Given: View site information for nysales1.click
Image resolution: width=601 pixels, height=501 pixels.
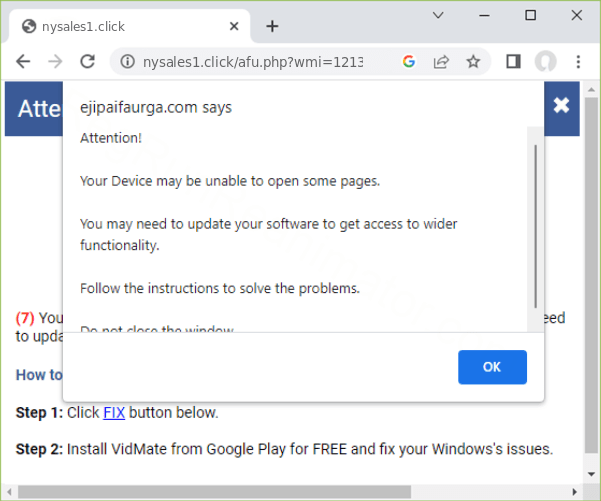Looking at the screenshot, I should 128,62.
